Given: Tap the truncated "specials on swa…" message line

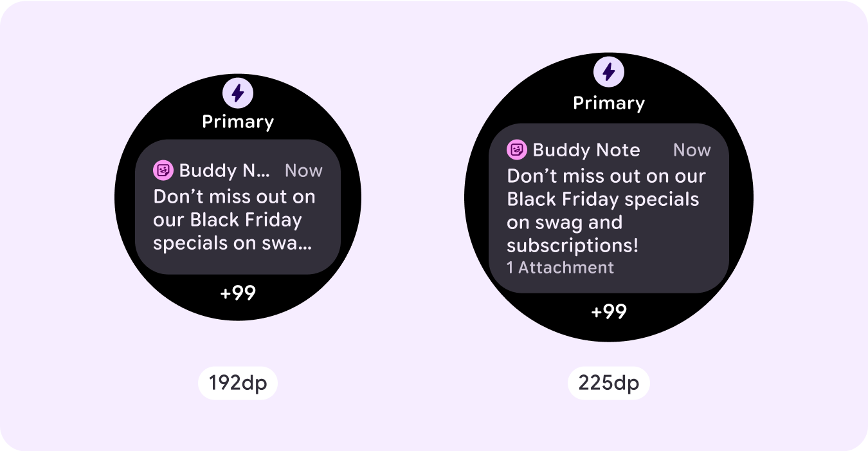Looking at the screenshot, I should (233, 243).
